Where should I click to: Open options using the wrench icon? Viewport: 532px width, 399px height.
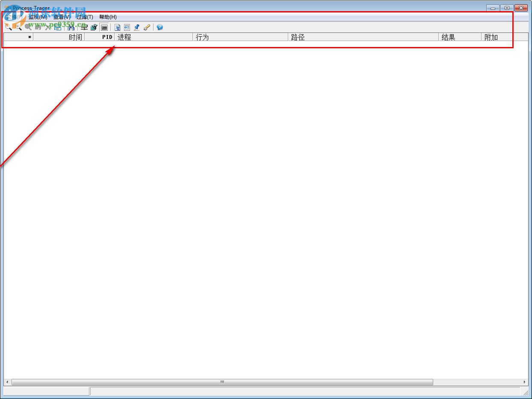pyautogui.click(x=147, y=27)
